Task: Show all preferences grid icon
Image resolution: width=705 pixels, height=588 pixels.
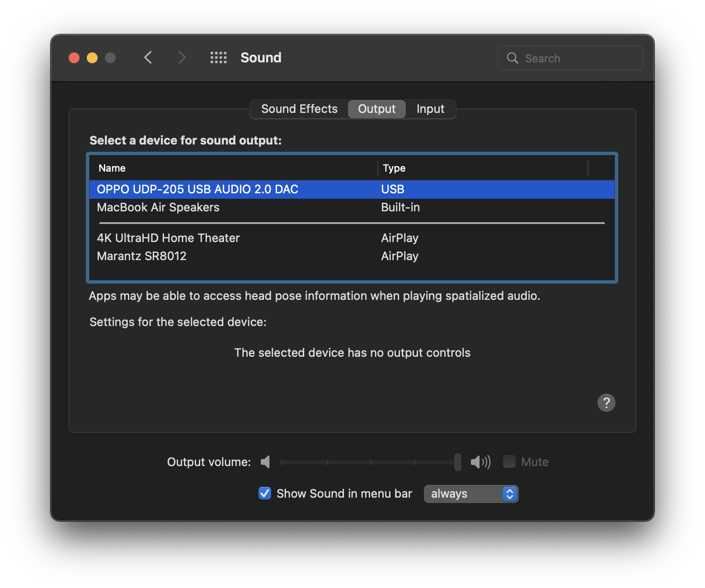Action: pyautogui.click(x=218, y=58)
